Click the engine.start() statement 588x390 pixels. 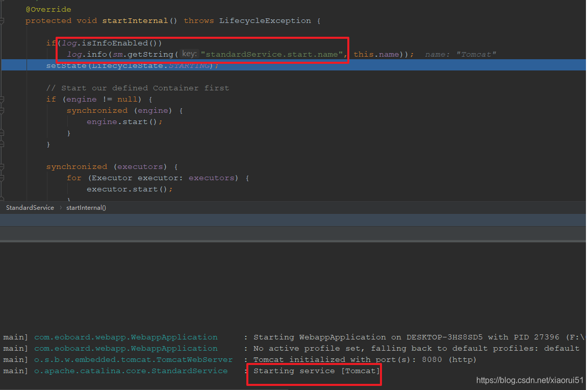[x=124, y=122]
